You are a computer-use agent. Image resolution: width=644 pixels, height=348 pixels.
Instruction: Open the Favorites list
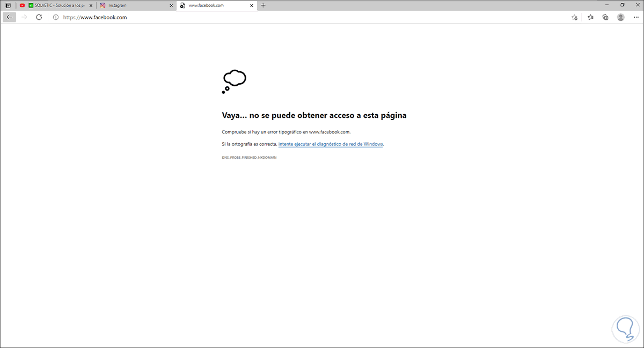click(590, 17)
